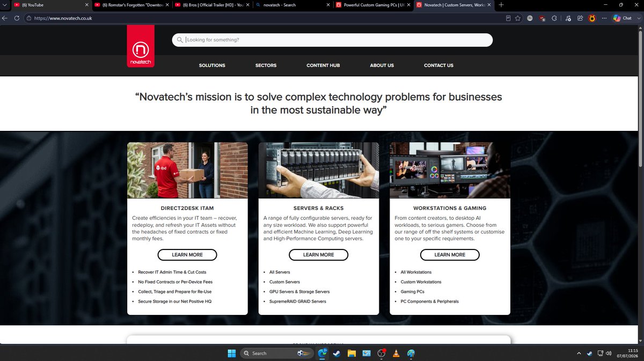Click the Direct2Desk delivery photo

pyautogui.click(x=187, y=171)
